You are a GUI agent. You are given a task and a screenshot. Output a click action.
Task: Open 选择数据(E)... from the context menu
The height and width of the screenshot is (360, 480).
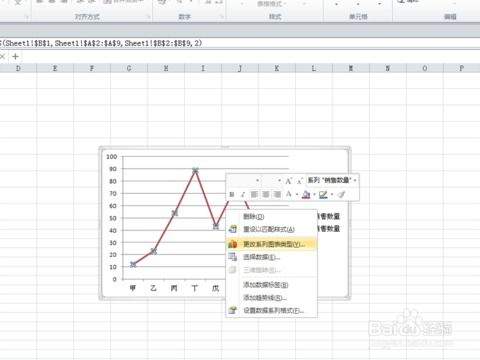271,257
